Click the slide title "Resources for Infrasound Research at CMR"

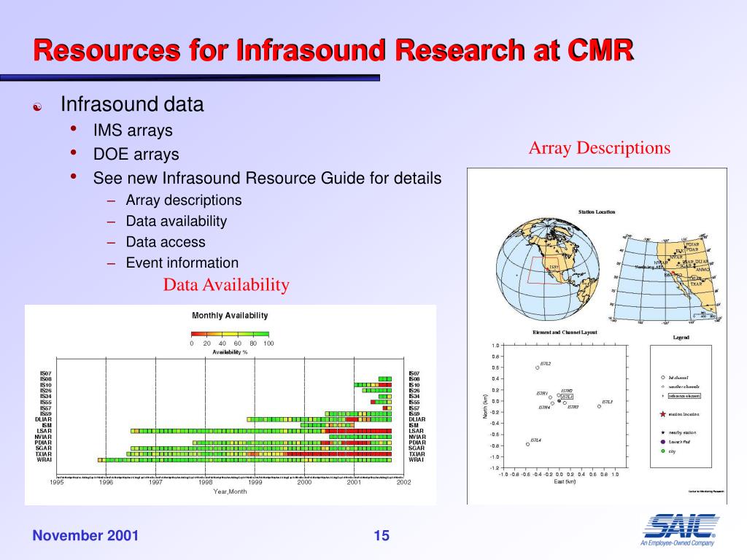click(x=333, y=50)
